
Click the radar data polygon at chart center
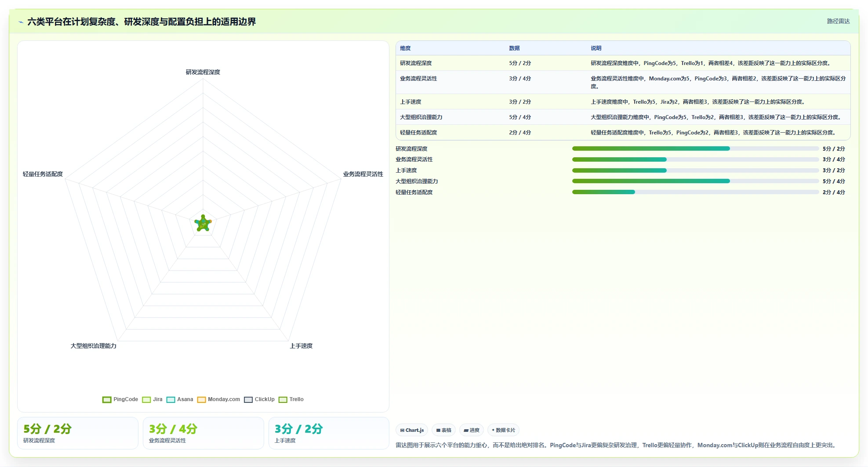203,223
